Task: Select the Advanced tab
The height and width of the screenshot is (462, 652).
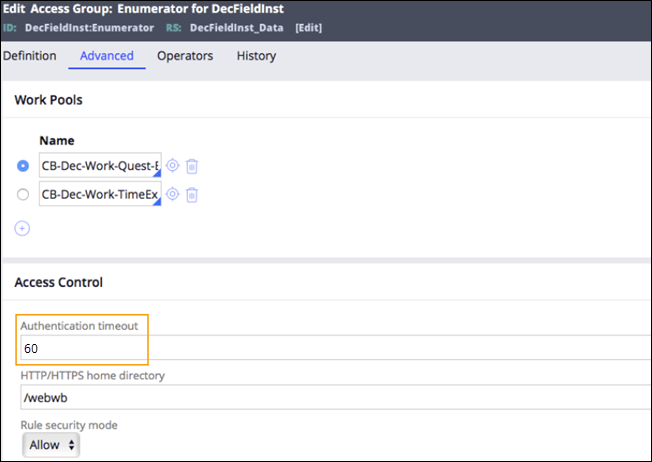Action: coord(107,56)
